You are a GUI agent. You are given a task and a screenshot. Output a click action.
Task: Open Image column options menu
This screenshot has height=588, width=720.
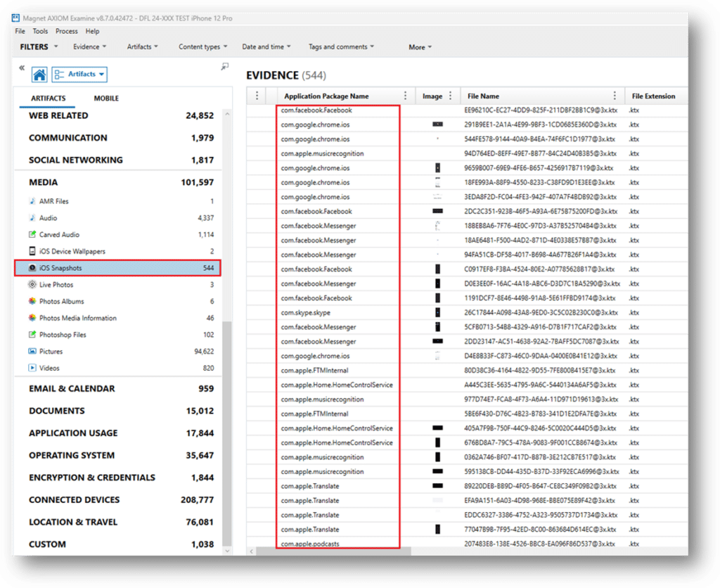[x=450, y=96]
